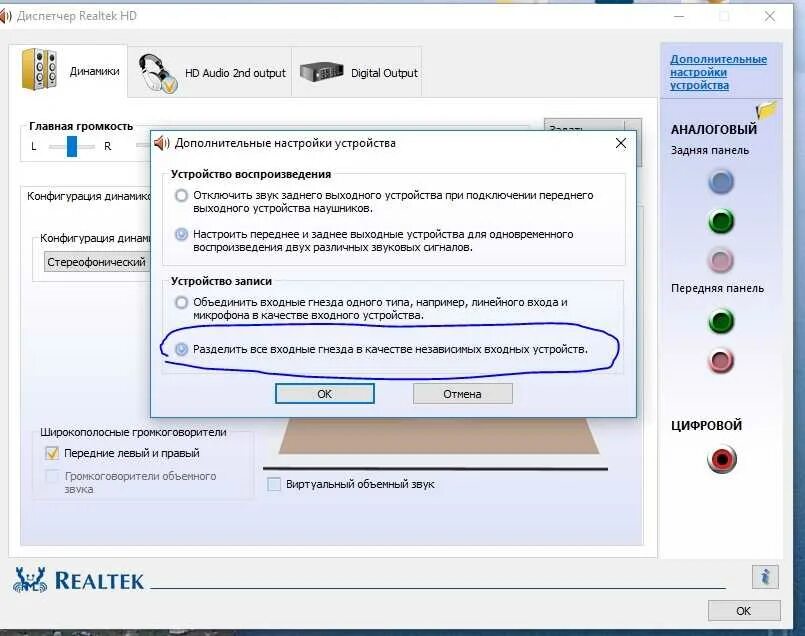
Task: Open the yellow folder connector settings icon
Action: click(766, 109)
